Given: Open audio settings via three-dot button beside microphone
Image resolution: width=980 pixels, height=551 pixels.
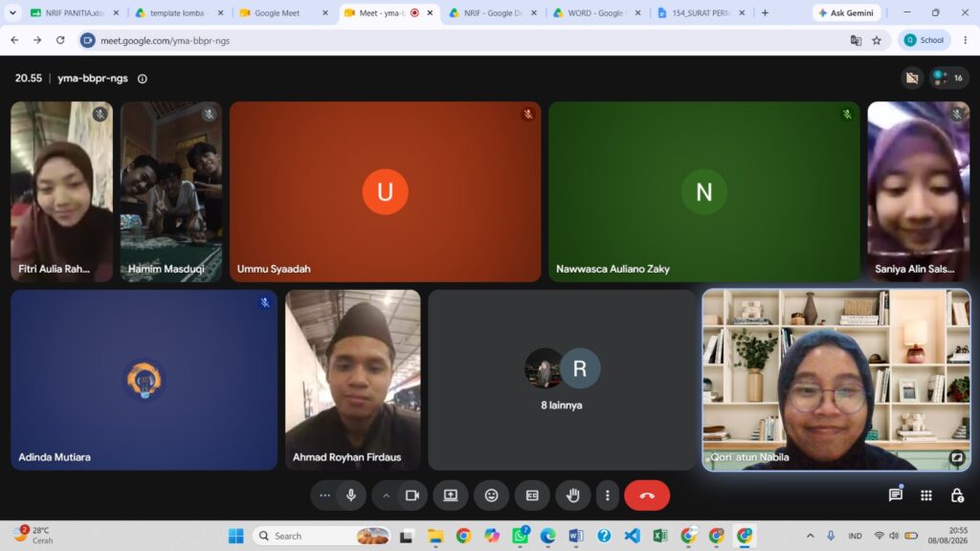Looking at the screenshot, I should 324,496.
